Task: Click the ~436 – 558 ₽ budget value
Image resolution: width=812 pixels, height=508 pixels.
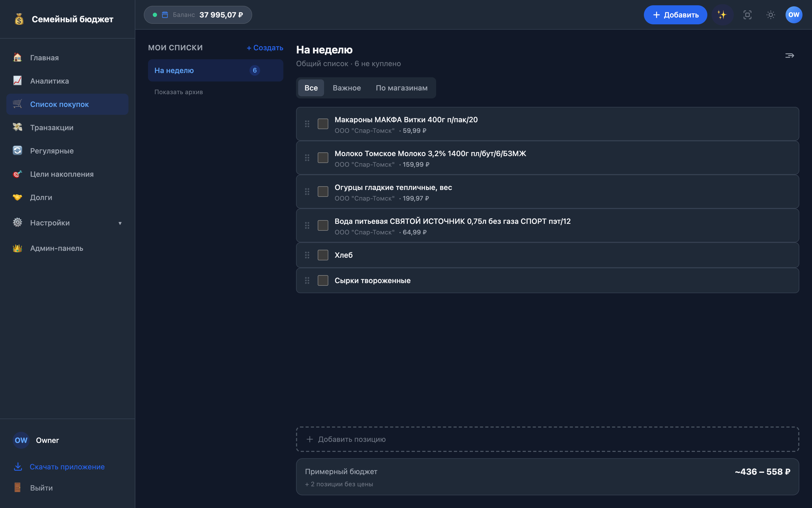Action: 762,472
